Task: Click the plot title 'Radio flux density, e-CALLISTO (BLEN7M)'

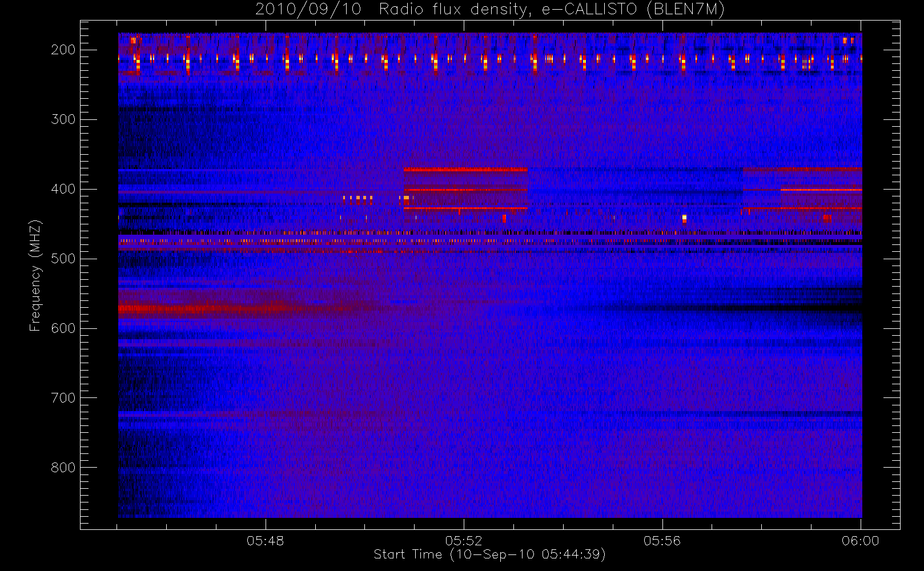Action: (x=552, y=10)
